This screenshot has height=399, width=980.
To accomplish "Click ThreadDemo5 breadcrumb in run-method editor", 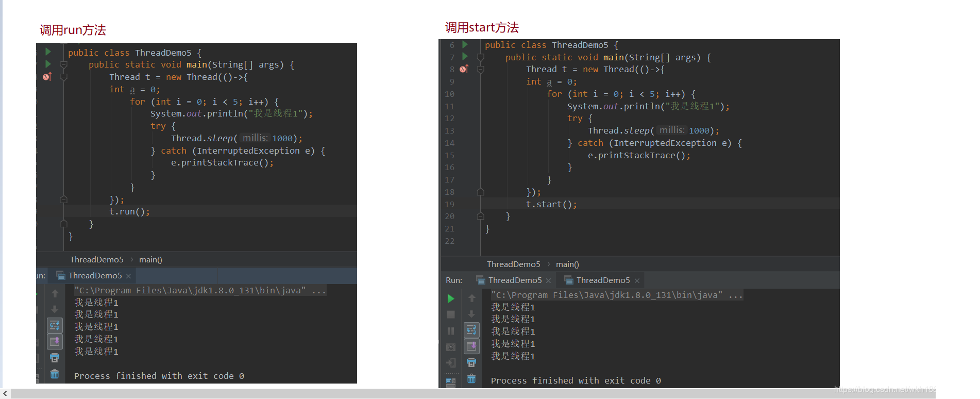I will tap(97, 260).
